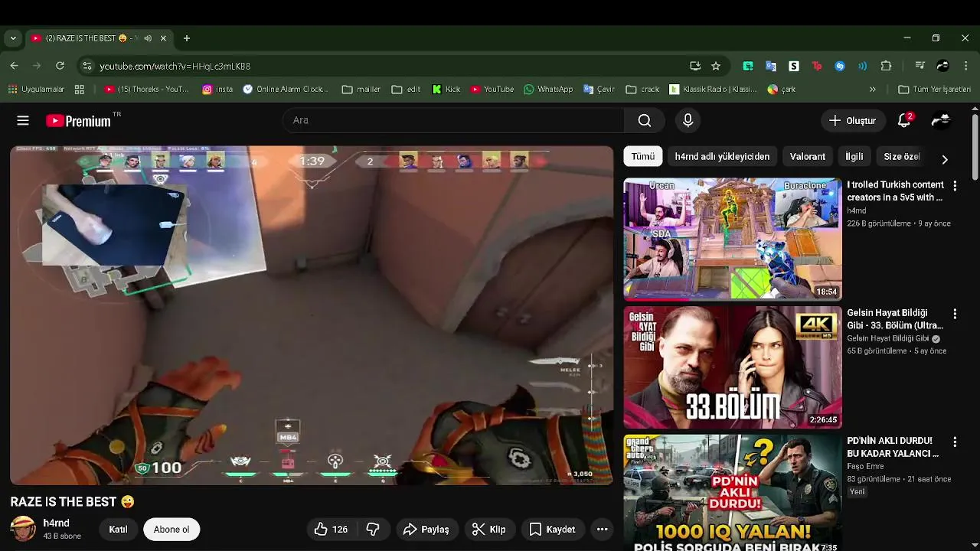The height and width of the screenshot is (551, 980).
Task: Open options for 'I trolled Turkish content creators' video
Action: (x=955, y=185)
